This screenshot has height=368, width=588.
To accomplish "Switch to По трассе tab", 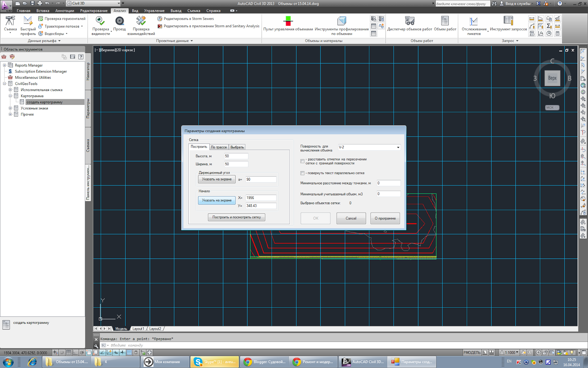I will pos(219,147).
